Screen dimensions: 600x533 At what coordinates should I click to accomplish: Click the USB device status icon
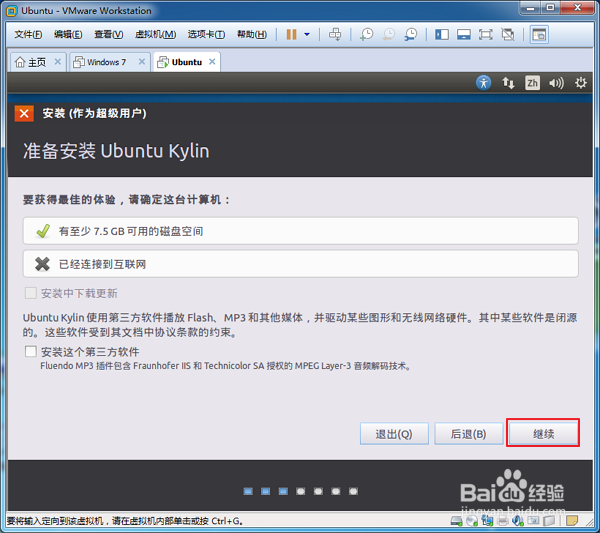click(x=549, y=521)
